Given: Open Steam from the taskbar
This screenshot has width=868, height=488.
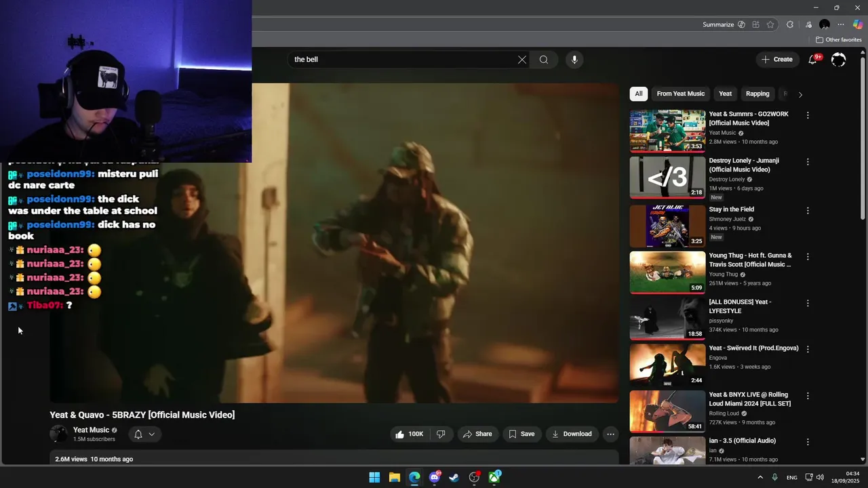Looking at the screenshot, I should [454, 477].
